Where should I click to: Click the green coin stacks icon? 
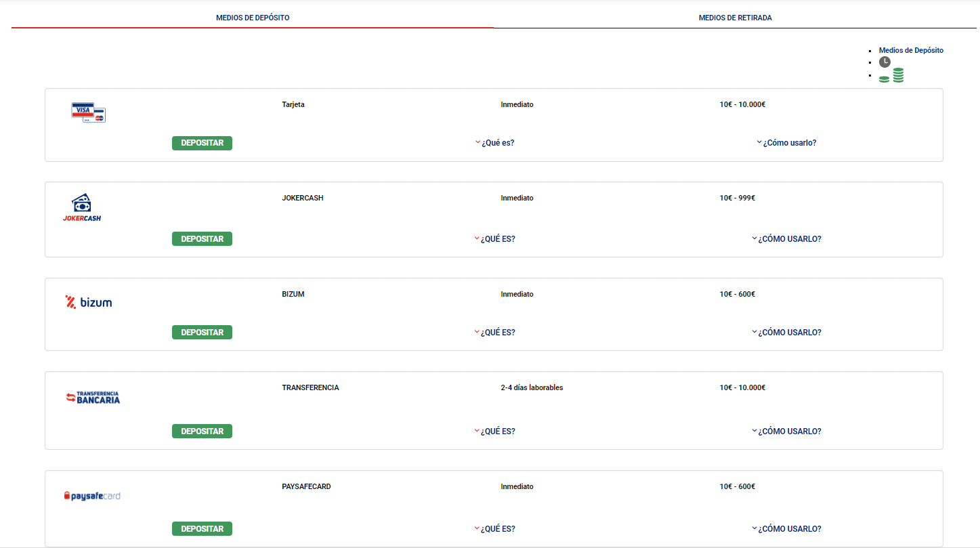(891, 76)
